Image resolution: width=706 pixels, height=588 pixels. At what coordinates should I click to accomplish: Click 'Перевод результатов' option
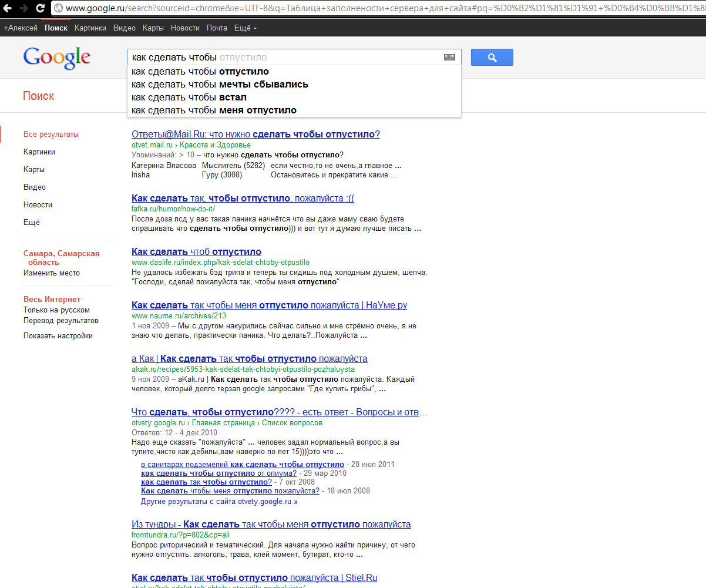(x=61, y=321)
